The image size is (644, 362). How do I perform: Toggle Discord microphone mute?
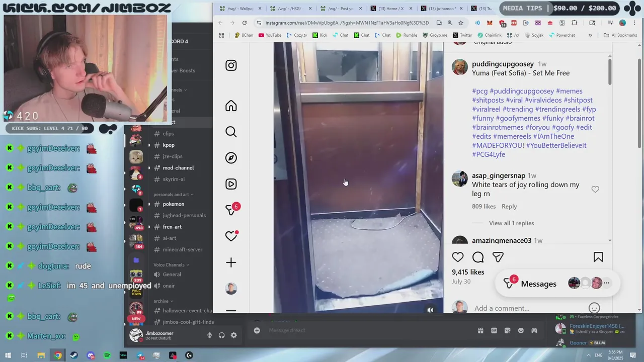point(209,335)
